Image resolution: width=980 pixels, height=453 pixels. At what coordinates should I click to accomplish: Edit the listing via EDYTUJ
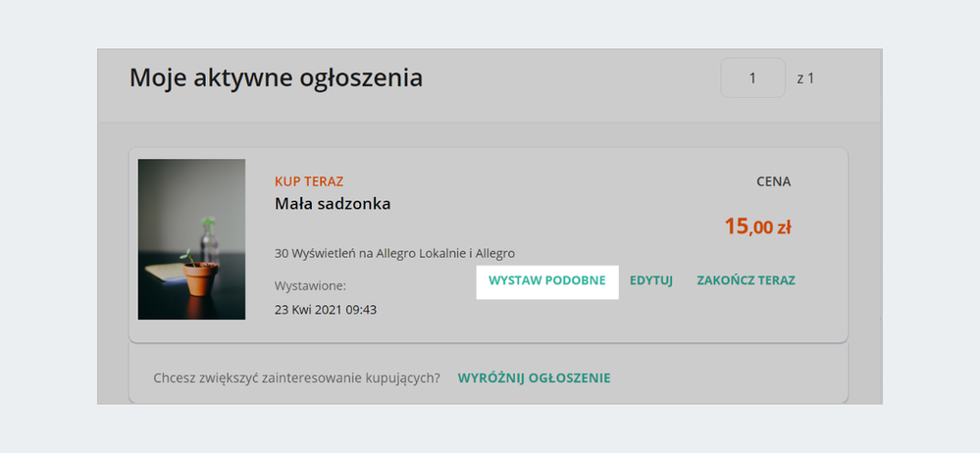click(x=651, y=280)
